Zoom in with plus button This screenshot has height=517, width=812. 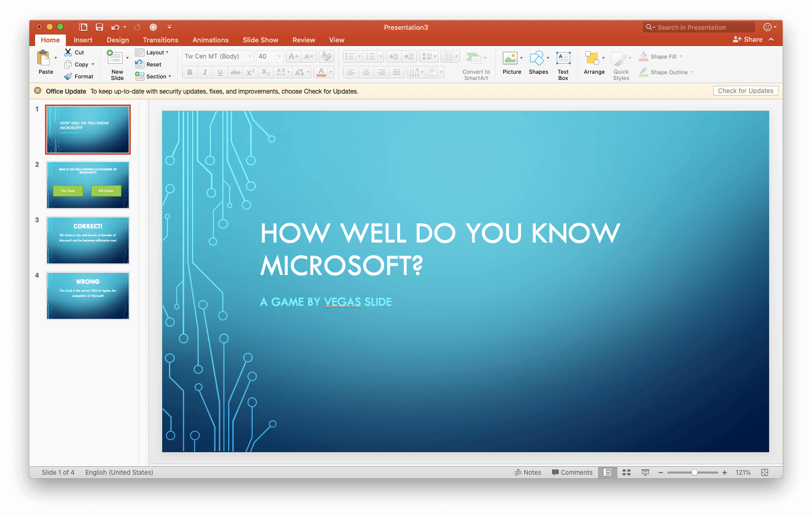(x=725, y=472)
